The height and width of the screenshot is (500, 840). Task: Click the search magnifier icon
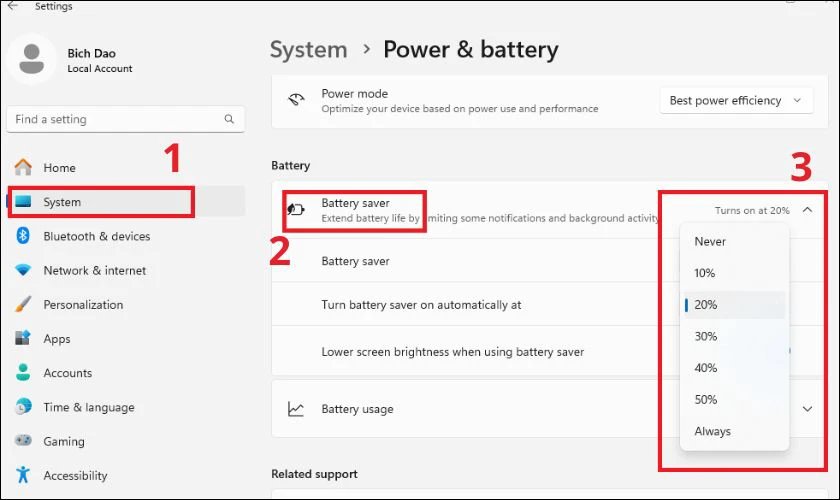(x=230, y=120)
